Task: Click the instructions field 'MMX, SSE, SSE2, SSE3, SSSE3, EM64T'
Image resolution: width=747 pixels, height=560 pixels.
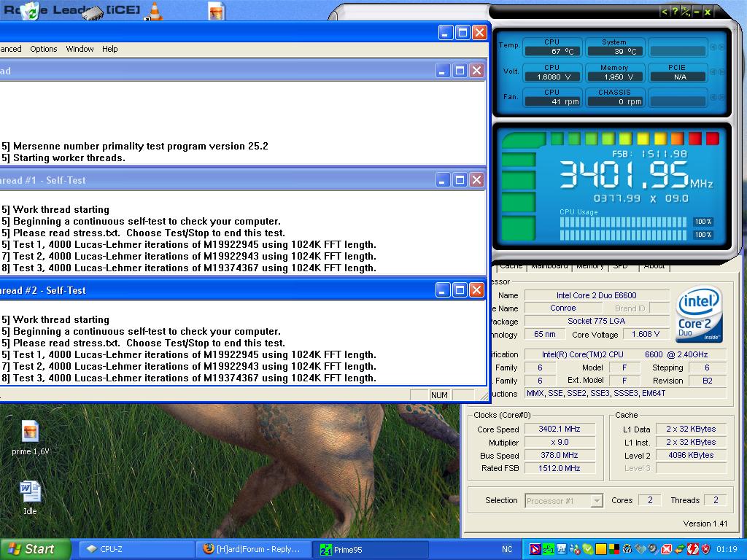Action: [625, 393]
